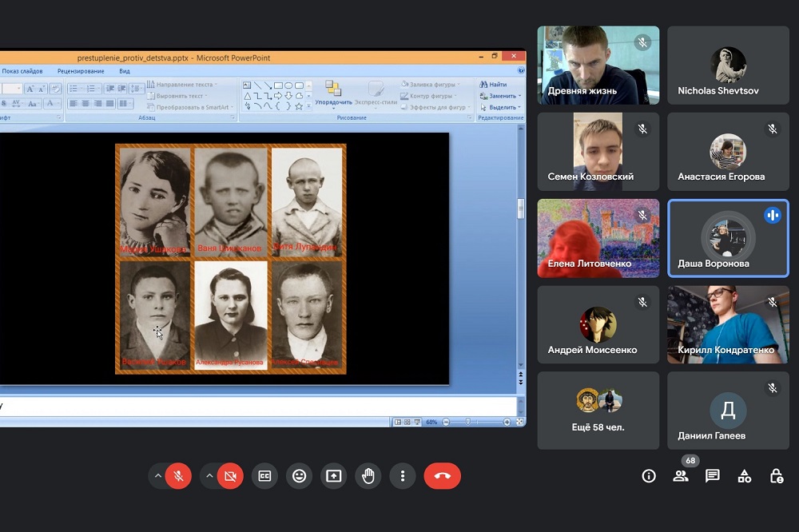Open host controls lock icon
Screen dimensions: 799x532
776,476
